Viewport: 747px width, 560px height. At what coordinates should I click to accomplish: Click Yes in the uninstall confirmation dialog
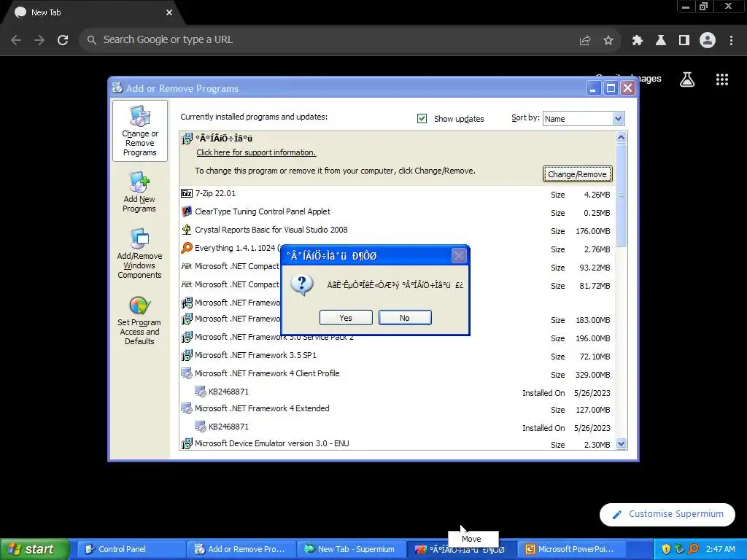[x=346, y=318]
